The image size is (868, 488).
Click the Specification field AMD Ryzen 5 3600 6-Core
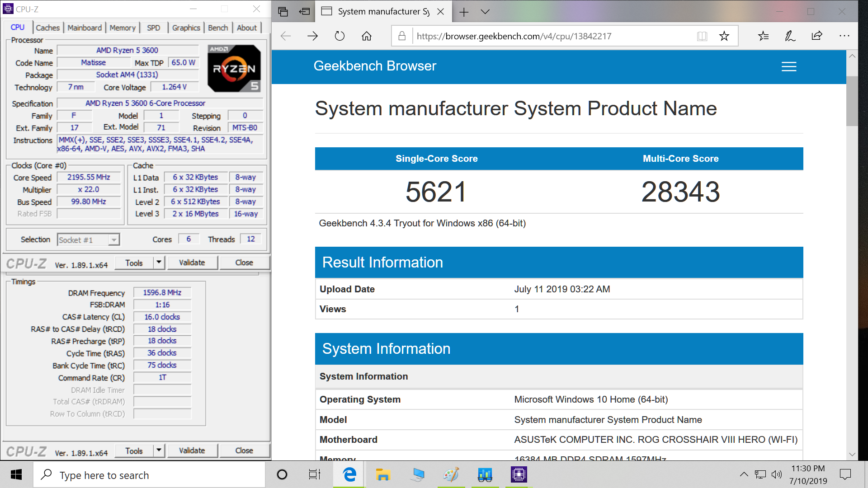pyautogui.click(x=160, y=103)
